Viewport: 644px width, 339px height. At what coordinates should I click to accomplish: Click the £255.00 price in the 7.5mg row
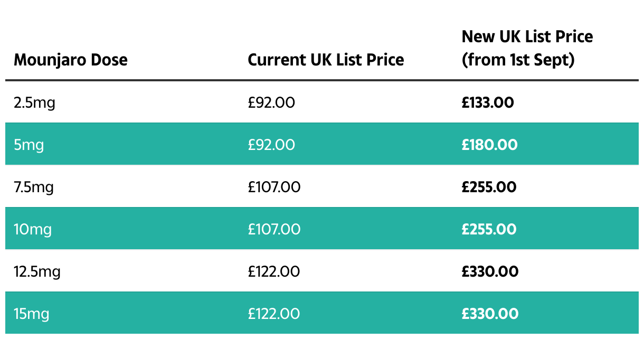(489, 187)
